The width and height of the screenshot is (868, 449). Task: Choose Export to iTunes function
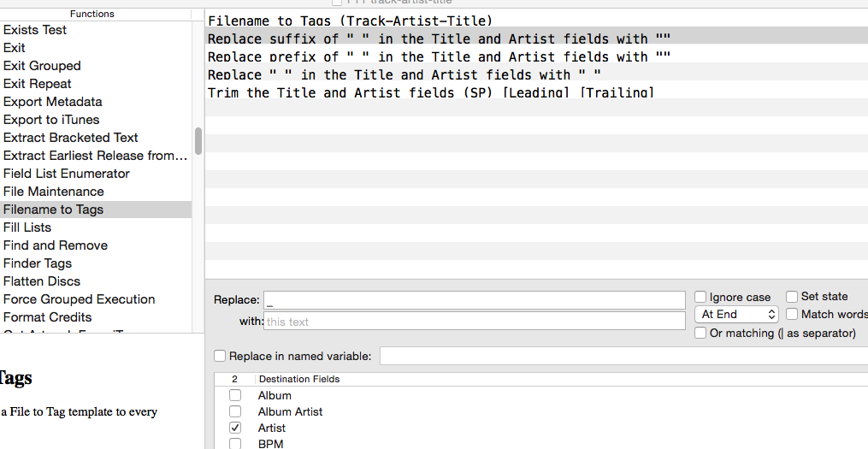[x=51, y=120]
